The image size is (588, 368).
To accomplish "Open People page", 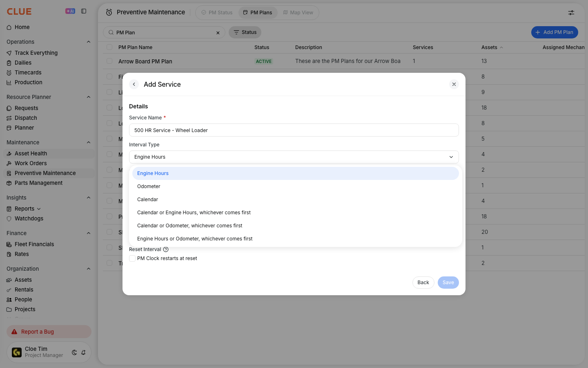I will click(x=23, y=299).
